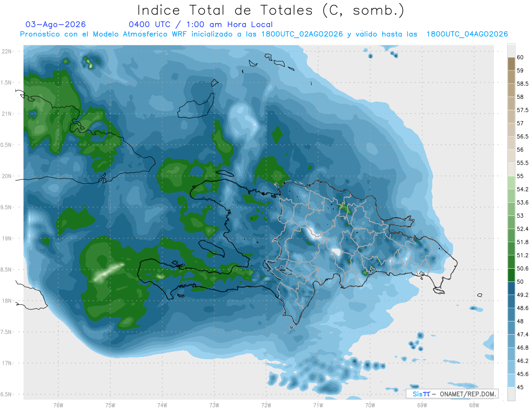Click the legend value '46.8'

[x=523, y=348]
